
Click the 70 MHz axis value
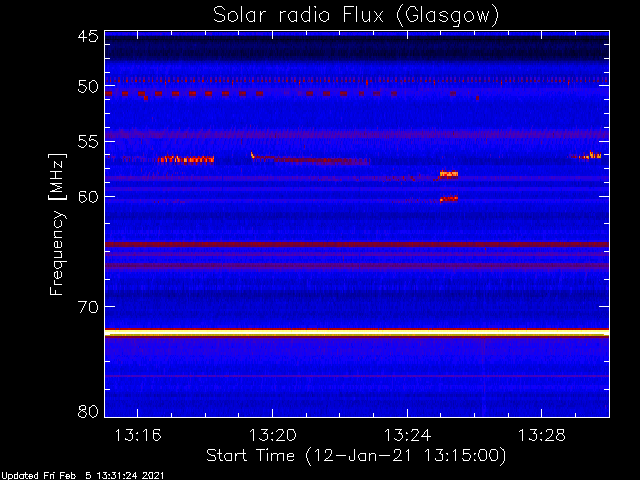tap(88, 307)
